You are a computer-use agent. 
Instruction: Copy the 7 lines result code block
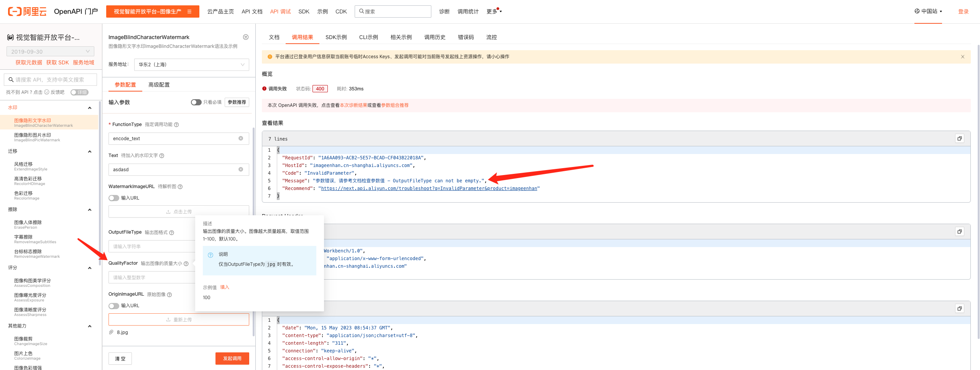pyautogui.click(x=960, y=139)
